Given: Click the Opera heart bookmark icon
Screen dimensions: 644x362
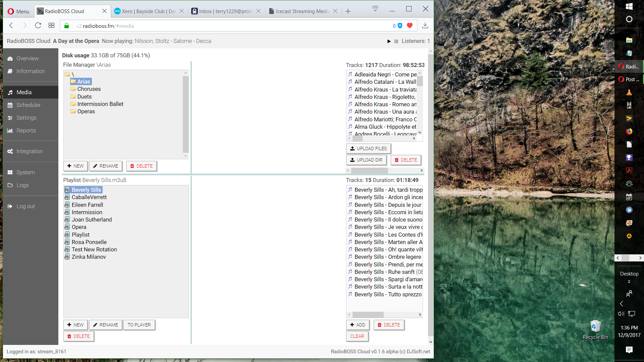Looking at the screenshot, I should pyautogui.click(x=410, y=25).
